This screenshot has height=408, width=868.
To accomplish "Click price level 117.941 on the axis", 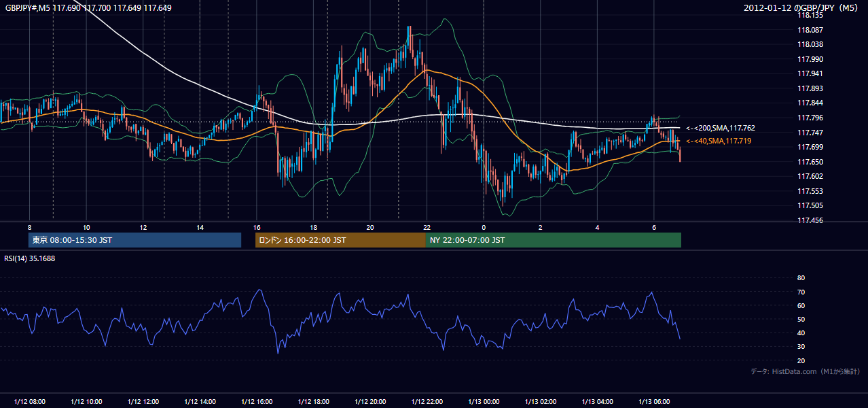I will coord(810,73).
